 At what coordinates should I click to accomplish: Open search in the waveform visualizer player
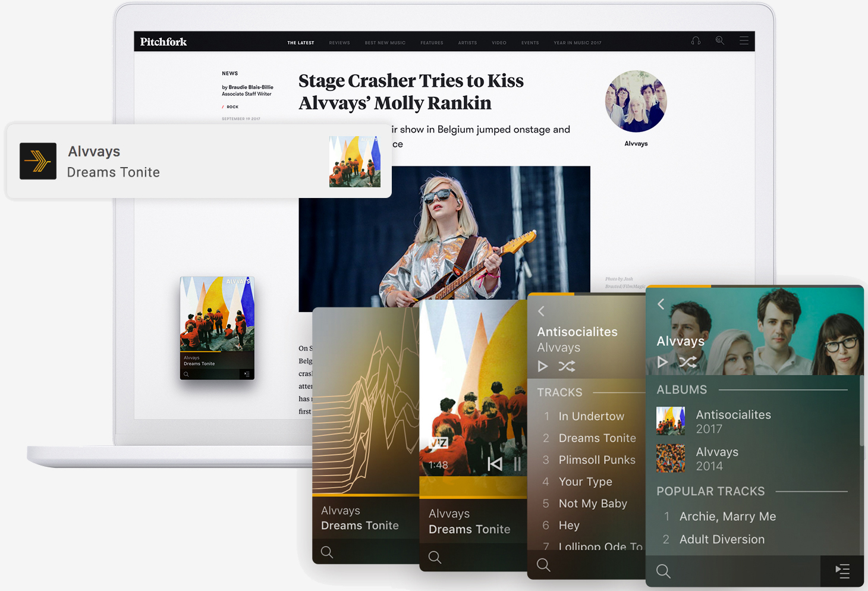pos(327,552)
